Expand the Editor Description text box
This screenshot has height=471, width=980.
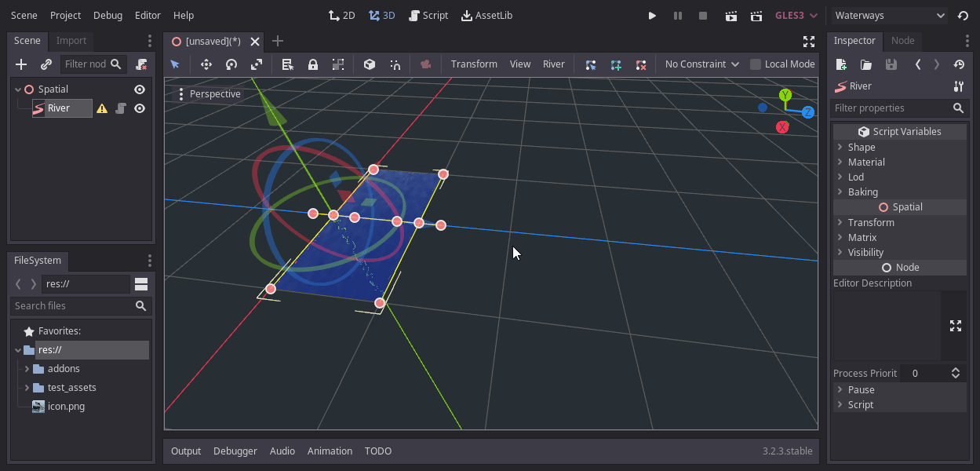(x=955, y=326)
